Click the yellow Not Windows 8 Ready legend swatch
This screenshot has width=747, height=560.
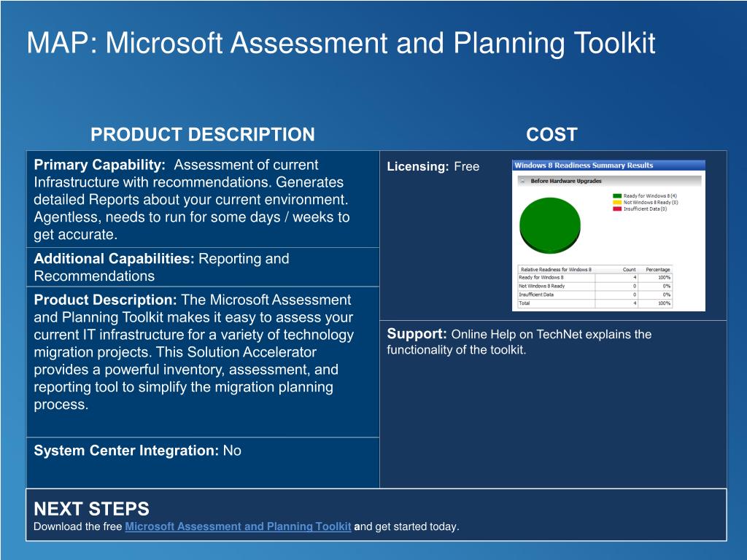(617, 203)
